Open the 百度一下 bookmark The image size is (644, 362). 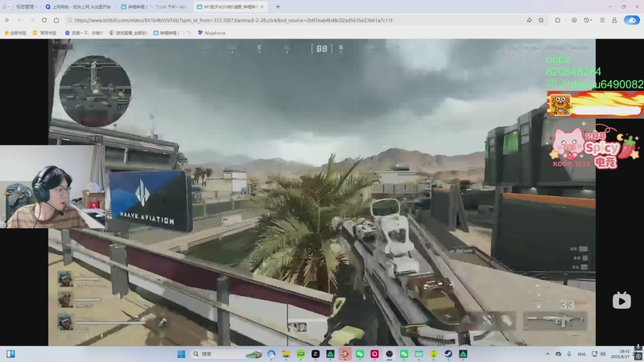click(85, 33)
